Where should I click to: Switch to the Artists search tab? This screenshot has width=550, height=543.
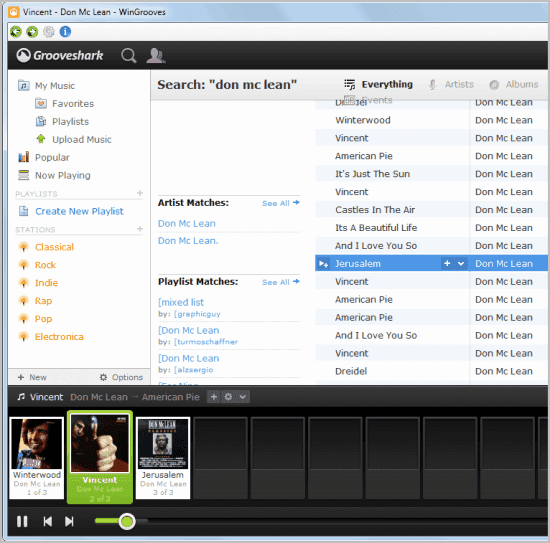pyautogui.click(x=451, y=85)
